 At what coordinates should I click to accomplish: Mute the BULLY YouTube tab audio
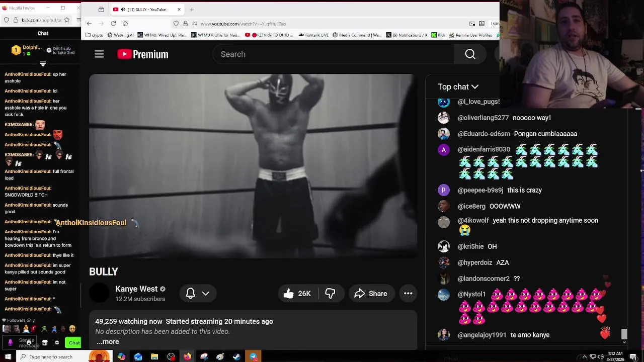[x=123, y=10]
